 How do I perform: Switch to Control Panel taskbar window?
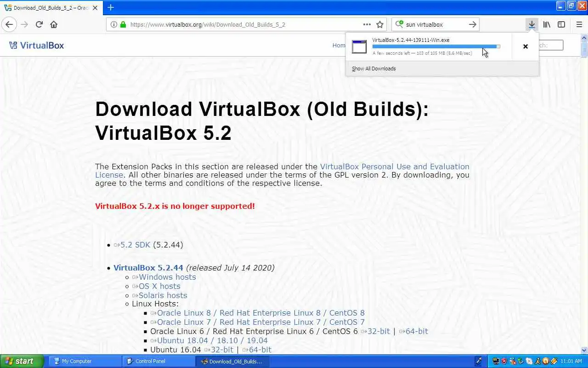[x=158, y=361]
